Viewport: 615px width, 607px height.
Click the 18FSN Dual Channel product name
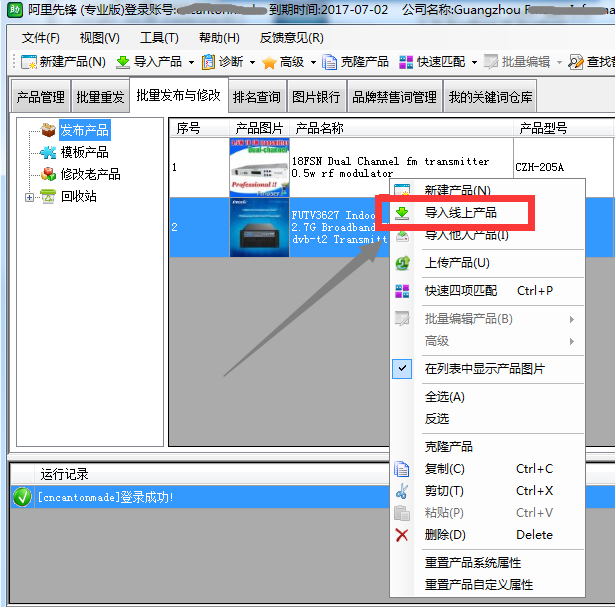pyautogui.click(x=390, y=167)
